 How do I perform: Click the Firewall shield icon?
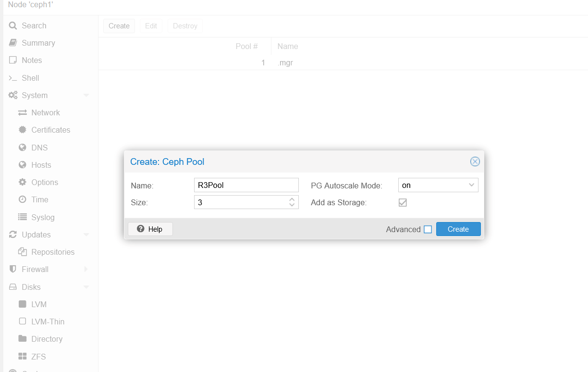click(x=13, y=270)
